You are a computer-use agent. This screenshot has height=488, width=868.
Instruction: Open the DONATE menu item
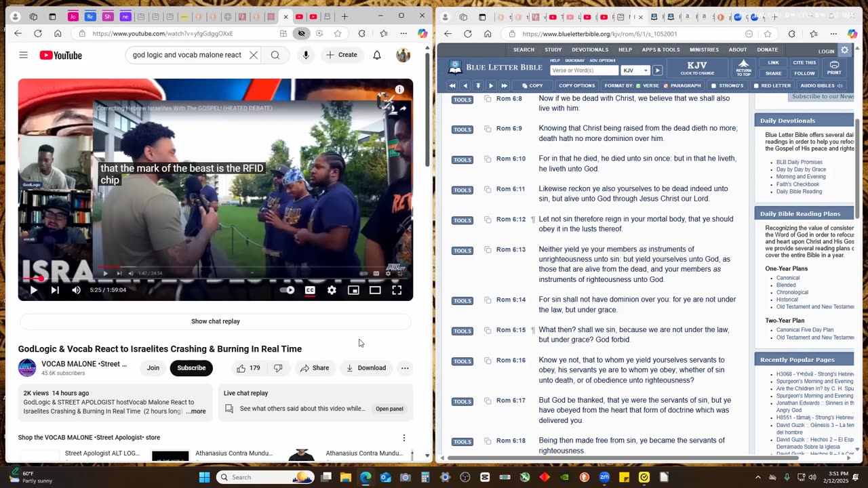[x=768, y=49]
